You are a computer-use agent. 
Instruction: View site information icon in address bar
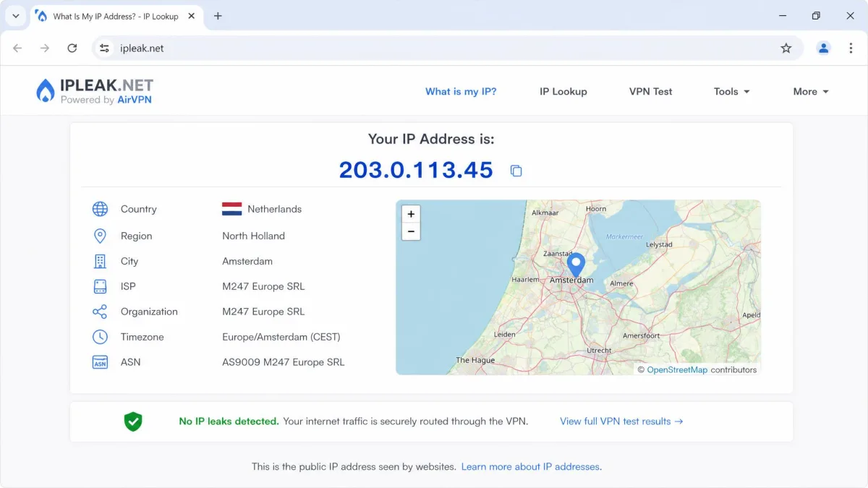tap(105, 48)
